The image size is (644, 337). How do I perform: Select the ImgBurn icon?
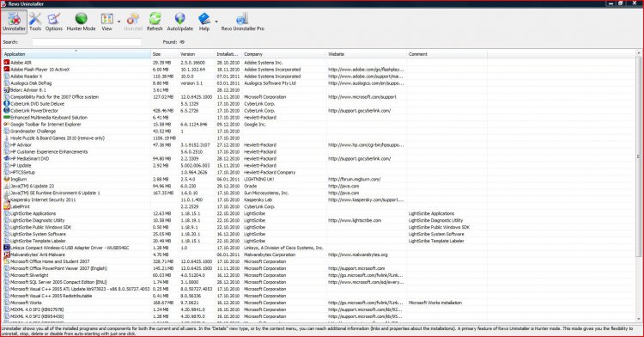point(7,179)
